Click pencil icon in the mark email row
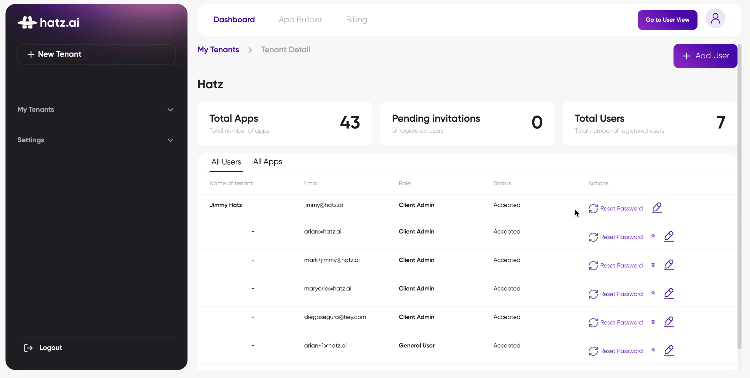Image resolution: width=750 pixels, height=378 pixels. [x=669, y=265]
